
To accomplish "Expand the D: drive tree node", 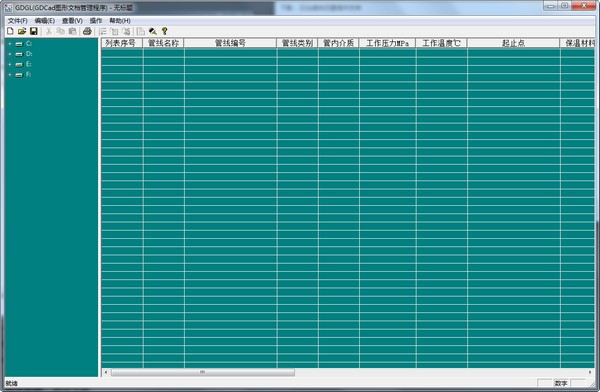I will [10, 54].
